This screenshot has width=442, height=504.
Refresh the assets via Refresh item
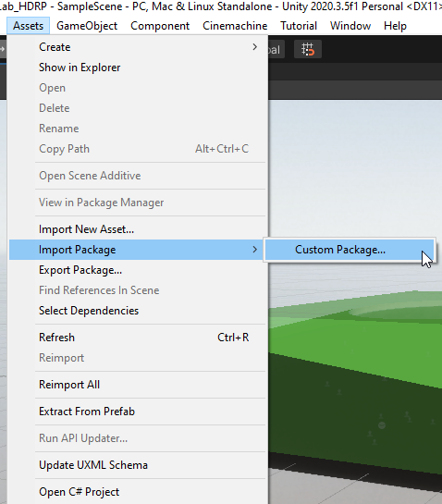pyautogui.click(x=137, y=338)
